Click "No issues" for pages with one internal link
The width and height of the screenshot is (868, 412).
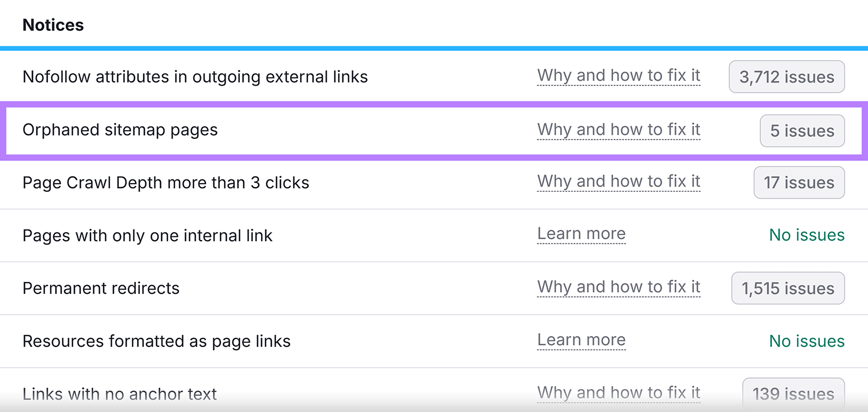click(x=807, y=235)
